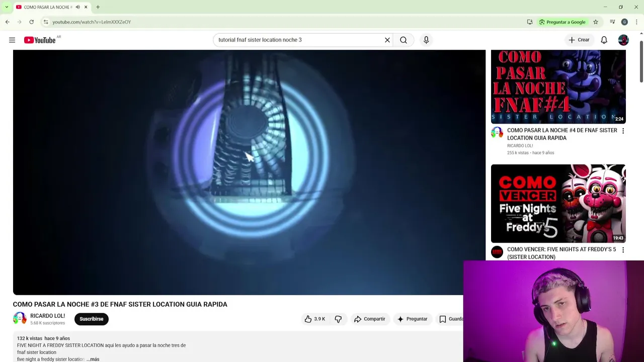The height and width of the screenshot is (362, 644).
Task: Like the video with thumbs up
Action: [x=315, y=319]
